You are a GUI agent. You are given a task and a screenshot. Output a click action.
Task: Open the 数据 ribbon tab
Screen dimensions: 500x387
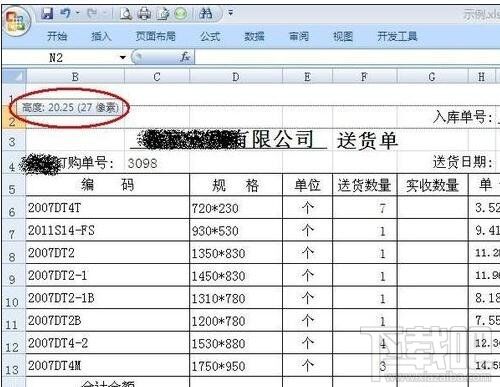(254, 36)
